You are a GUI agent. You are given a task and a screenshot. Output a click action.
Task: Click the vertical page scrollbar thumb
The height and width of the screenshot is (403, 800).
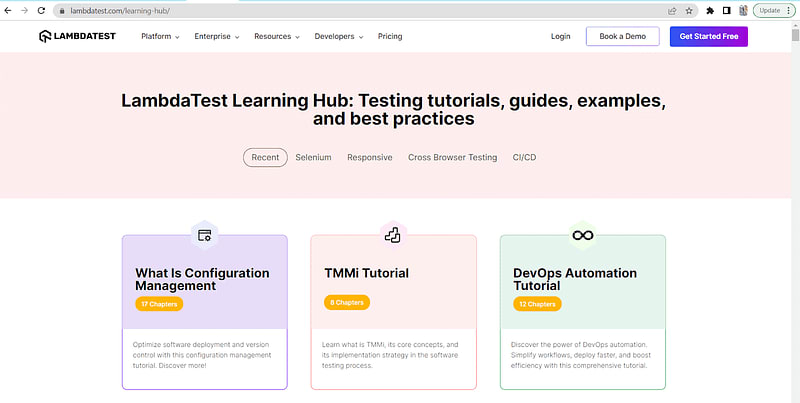tap(795, 36)
